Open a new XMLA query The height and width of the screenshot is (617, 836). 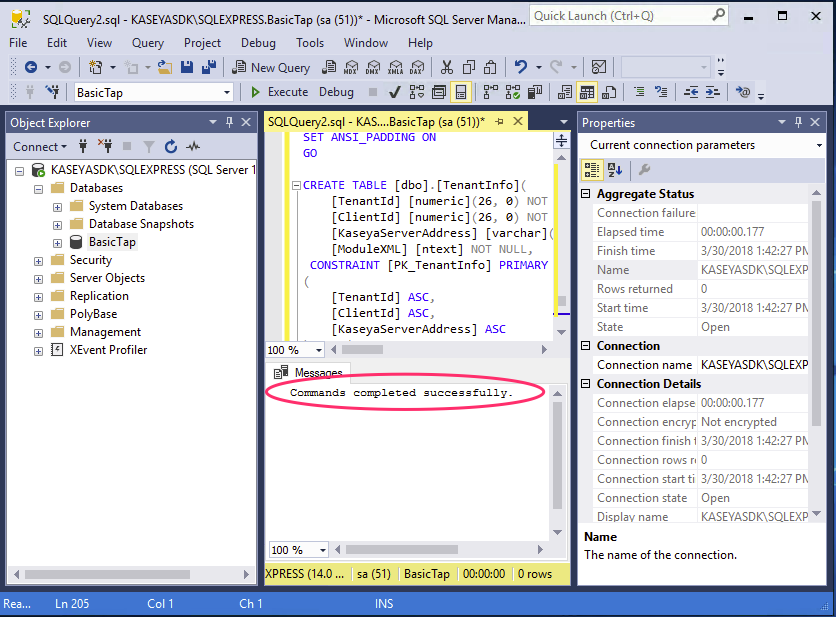(395, 67)
